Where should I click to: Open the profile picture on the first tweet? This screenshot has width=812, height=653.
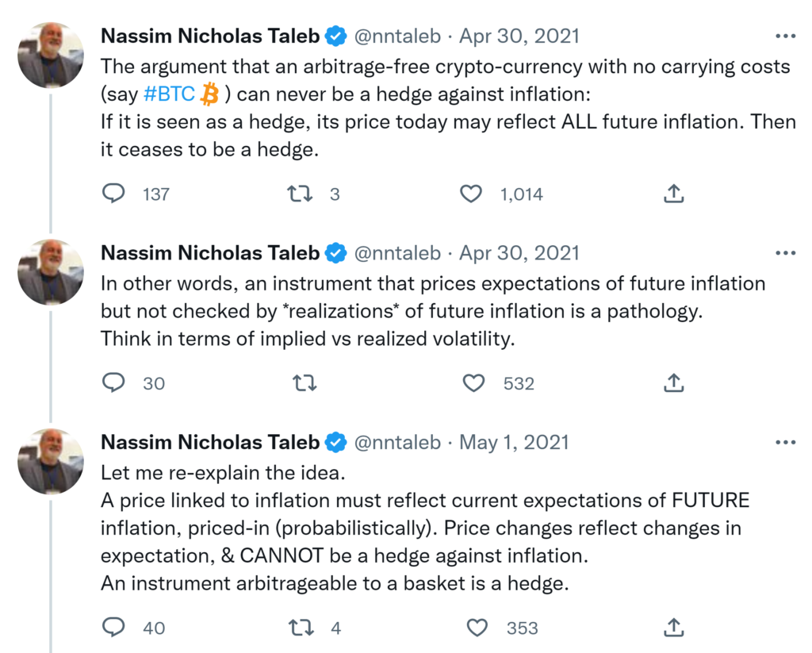[51, 54]
